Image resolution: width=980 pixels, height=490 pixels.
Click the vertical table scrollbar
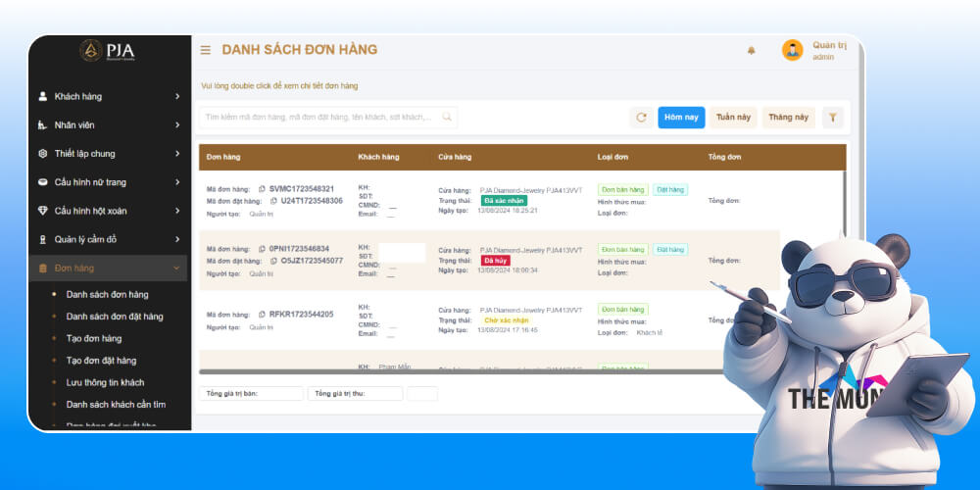845,204
